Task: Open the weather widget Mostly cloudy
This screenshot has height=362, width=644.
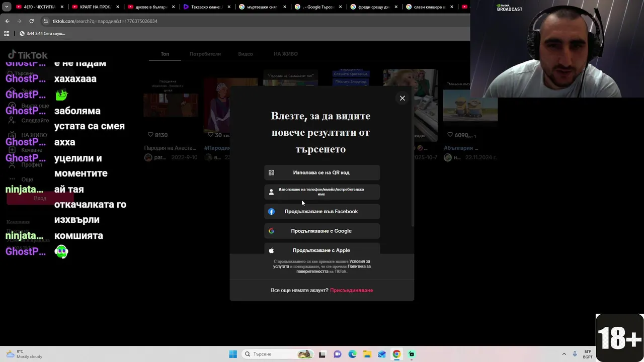Action: 24,354
